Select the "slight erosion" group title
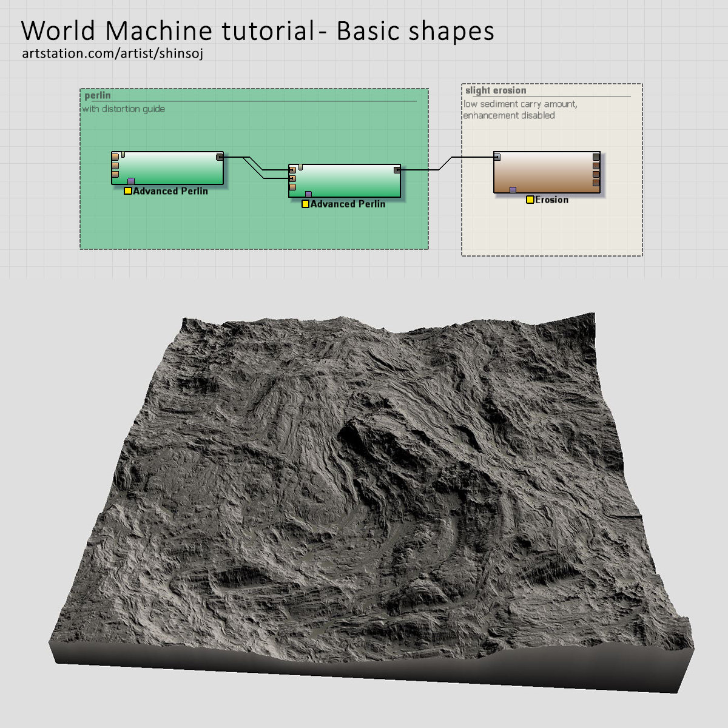This screenshot has height=728, width=728. (496, 90)
